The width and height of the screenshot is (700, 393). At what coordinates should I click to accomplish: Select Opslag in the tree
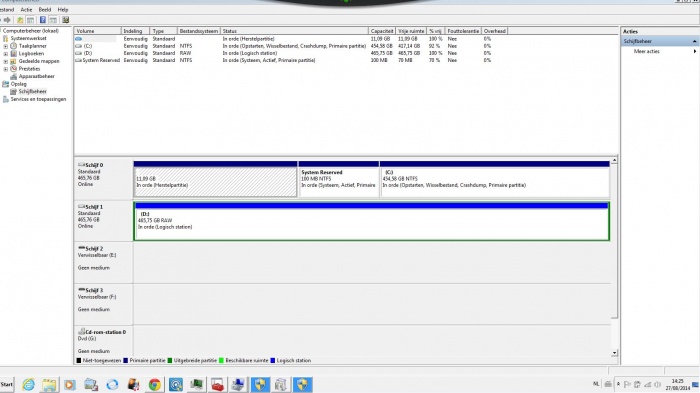pyautogui.click(x=18, y=84)
